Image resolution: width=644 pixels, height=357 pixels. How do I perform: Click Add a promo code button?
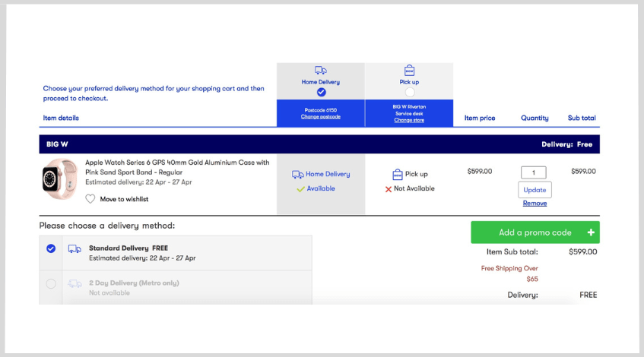(x=535, y=232)
